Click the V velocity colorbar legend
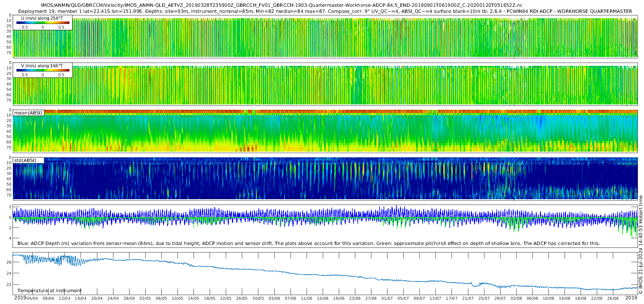 click(43, 70)
